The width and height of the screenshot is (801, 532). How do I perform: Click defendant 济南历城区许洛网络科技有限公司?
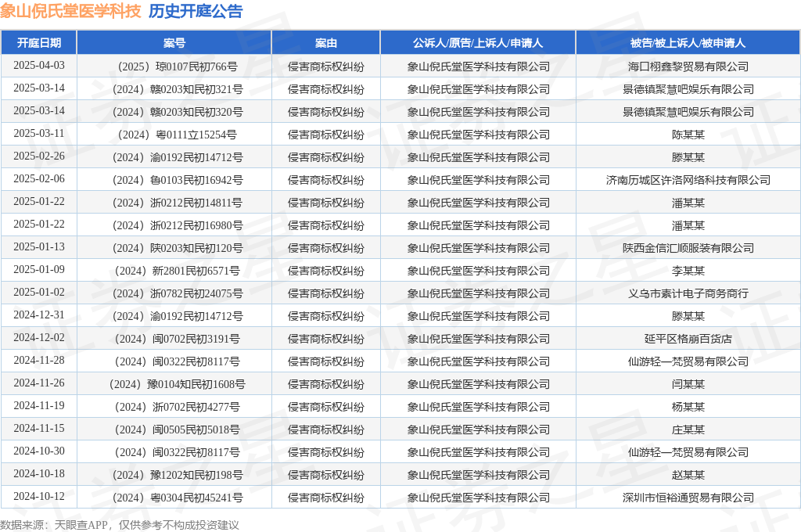[x=688, y=180]
